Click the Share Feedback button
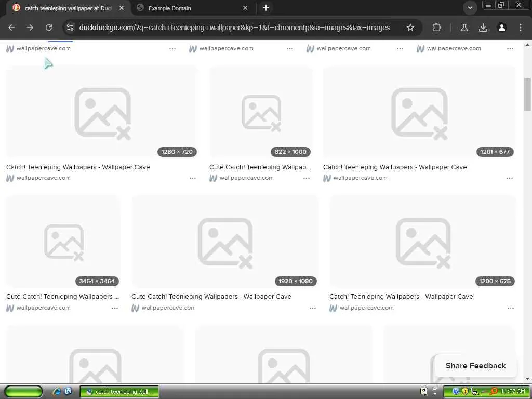The height and width of the screenshot is (399, 532). pyautogui.click(x=476, y=366)
